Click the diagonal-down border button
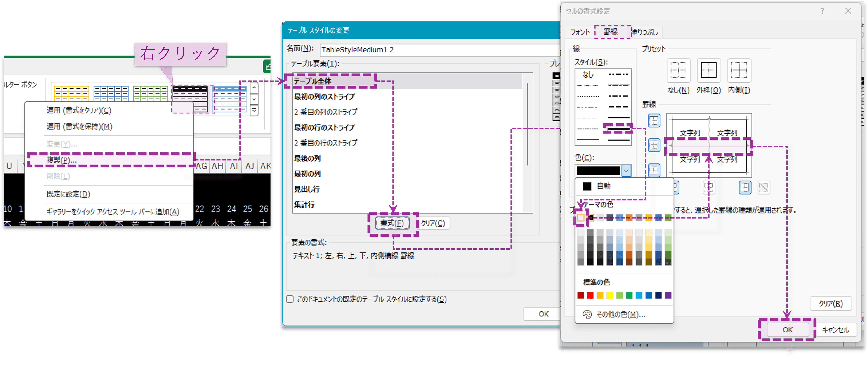 [764, 187]
